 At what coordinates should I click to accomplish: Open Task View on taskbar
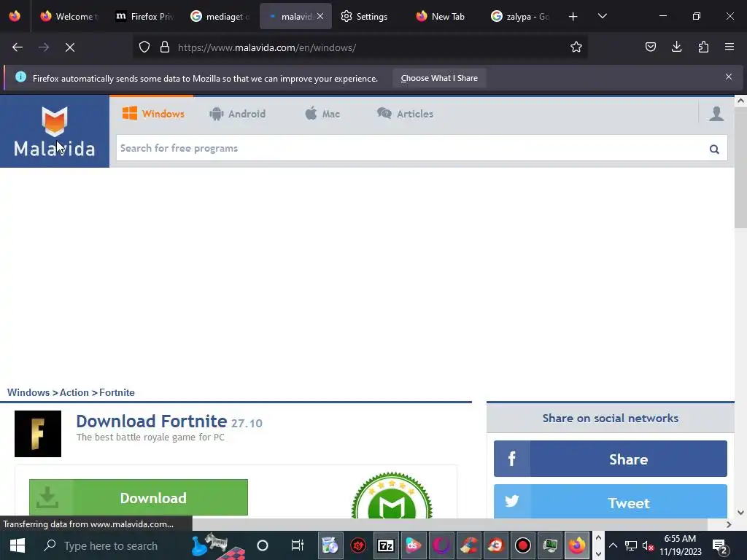click(x=298, y=545)
